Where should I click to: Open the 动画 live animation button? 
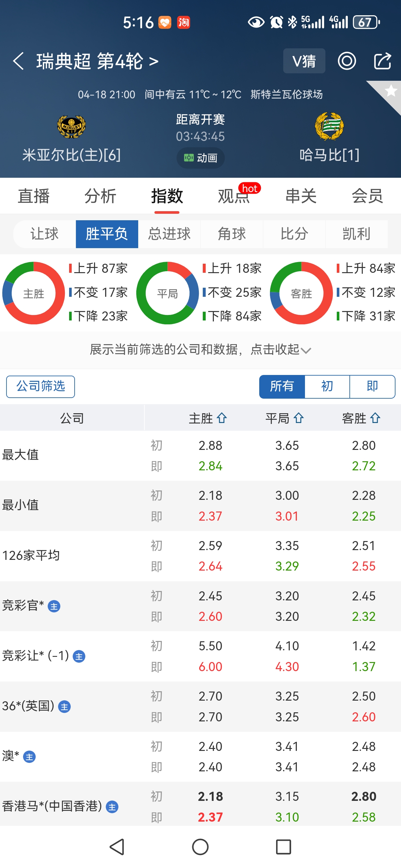click(x=200, y=158)
